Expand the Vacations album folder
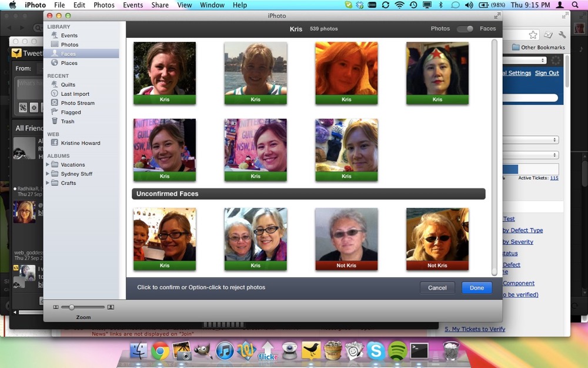Viewport: 588px width, 368px height. [x=48, y=165]
